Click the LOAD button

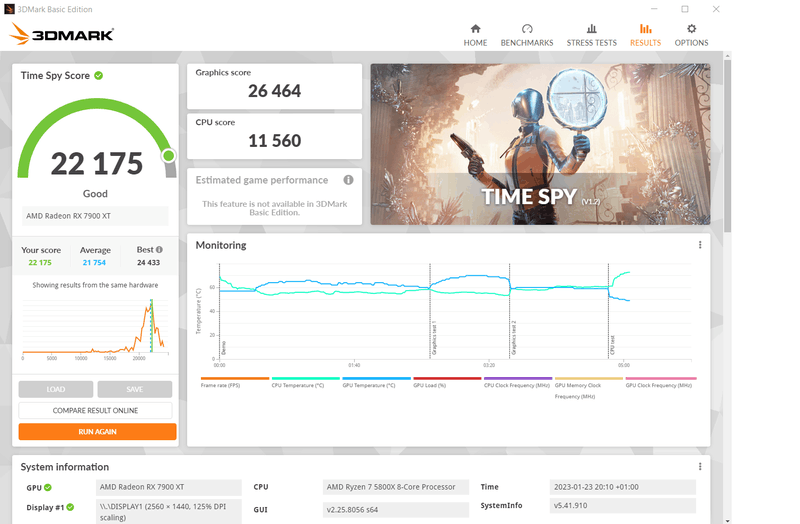(56, 389)
